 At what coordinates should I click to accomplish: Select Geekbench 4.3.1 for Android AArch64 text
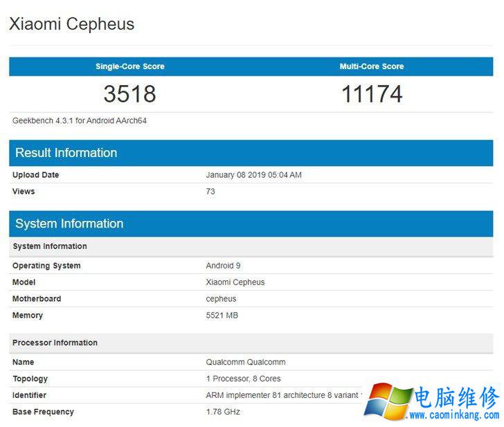click(80, 120)
